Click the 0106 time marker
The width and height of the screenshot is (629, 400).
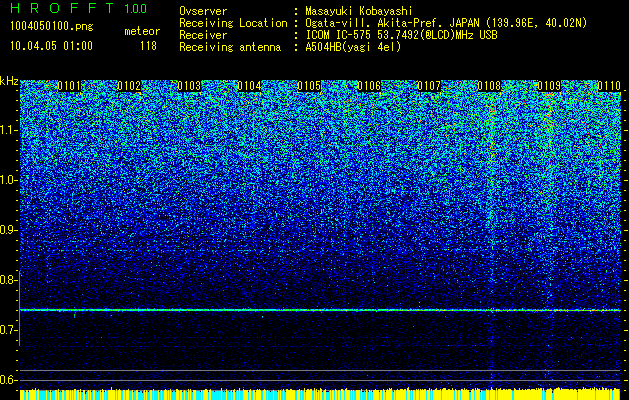click(369, 86)
